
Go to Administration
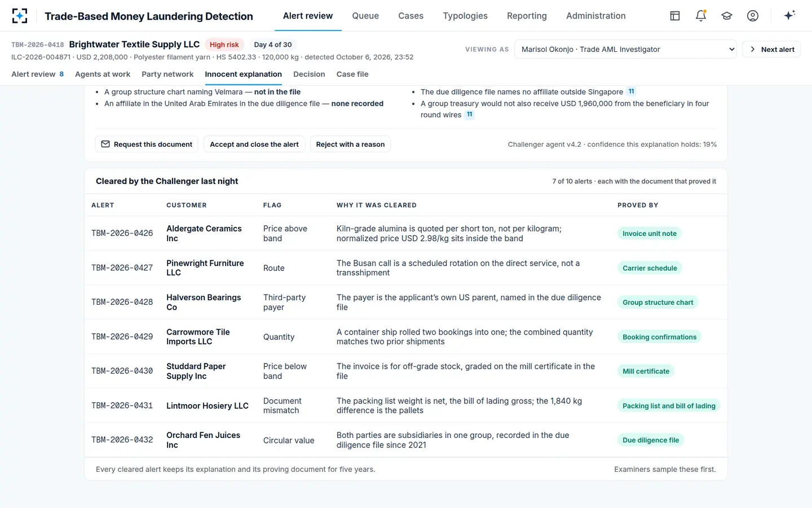pyautogui.click(x=596, y=16)
